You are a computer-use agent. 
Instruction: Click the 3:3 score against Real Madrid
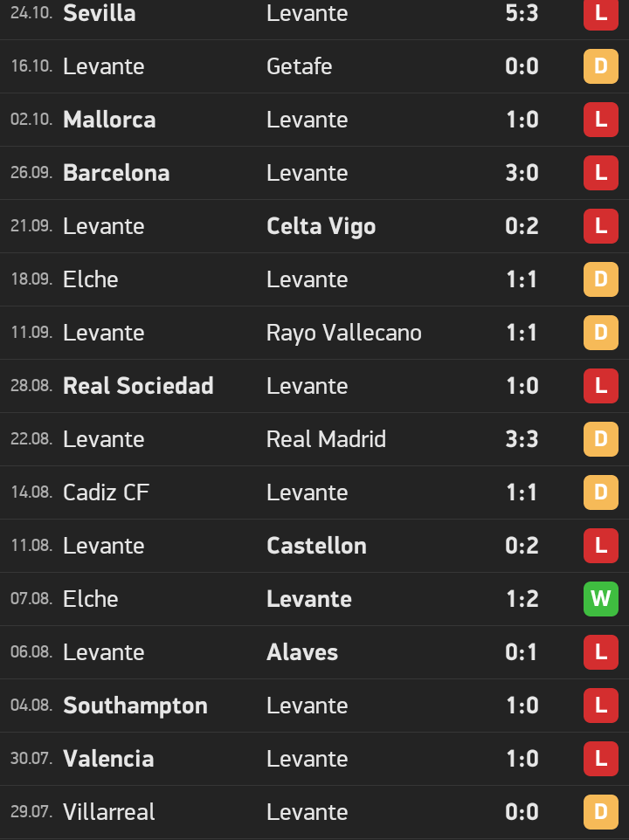(522, 439)
